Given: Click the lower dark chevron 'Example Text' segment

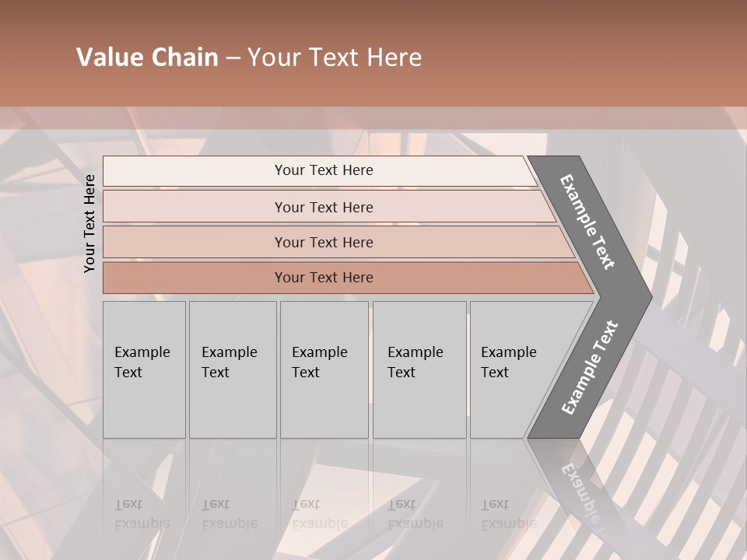Looking at the screenshot, I should pos(589,367).
